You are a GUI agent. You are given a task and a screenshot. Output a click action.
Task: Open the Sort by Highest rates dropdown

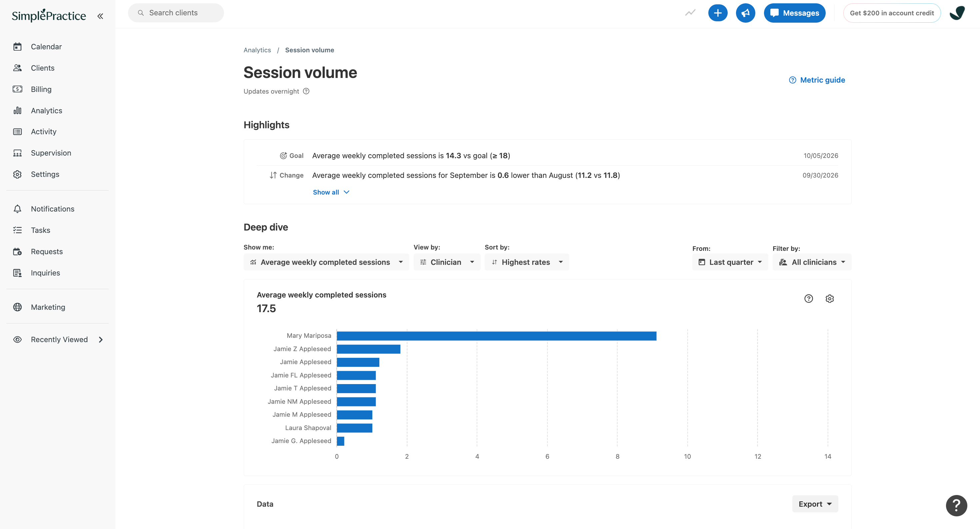pos(527,262)
